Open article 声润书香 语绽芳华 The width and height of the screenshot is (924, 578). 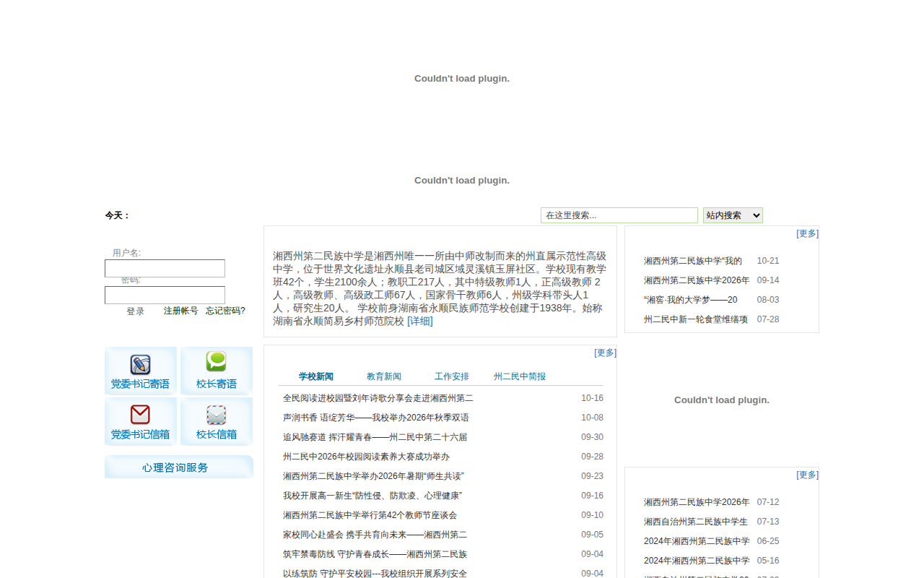tap(376, 418)
